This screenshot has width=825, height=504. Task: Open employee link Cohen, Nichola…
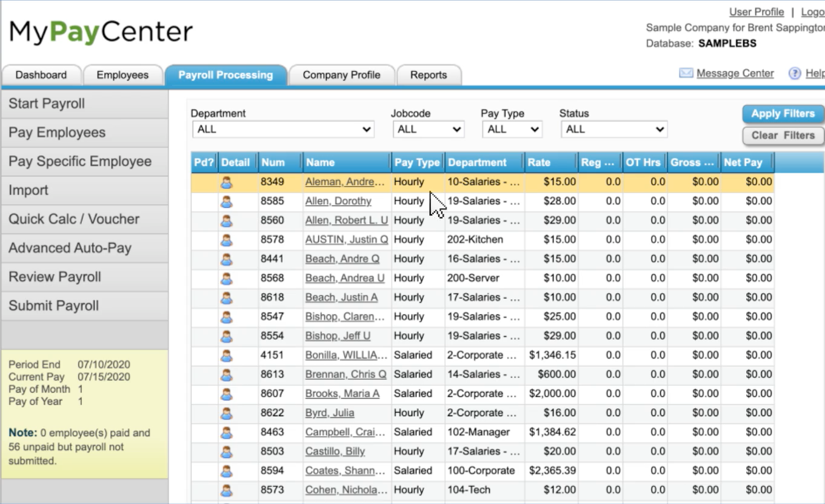[346, 490]
